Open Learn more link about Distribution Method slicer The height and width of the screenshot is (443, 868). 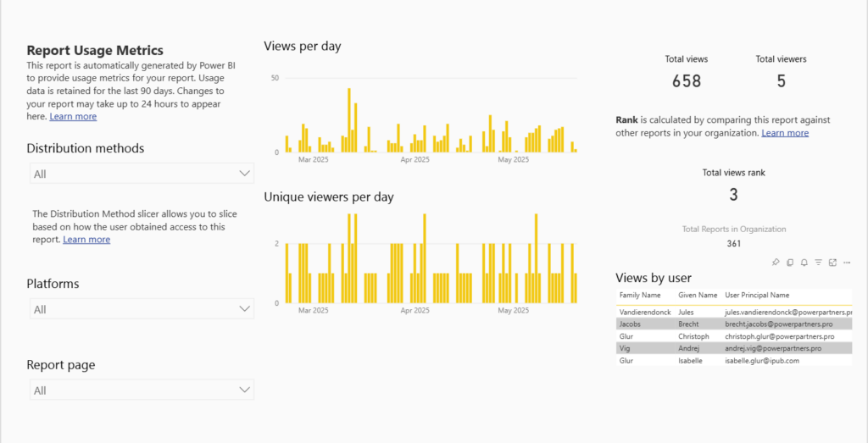(x=86, y=240)
